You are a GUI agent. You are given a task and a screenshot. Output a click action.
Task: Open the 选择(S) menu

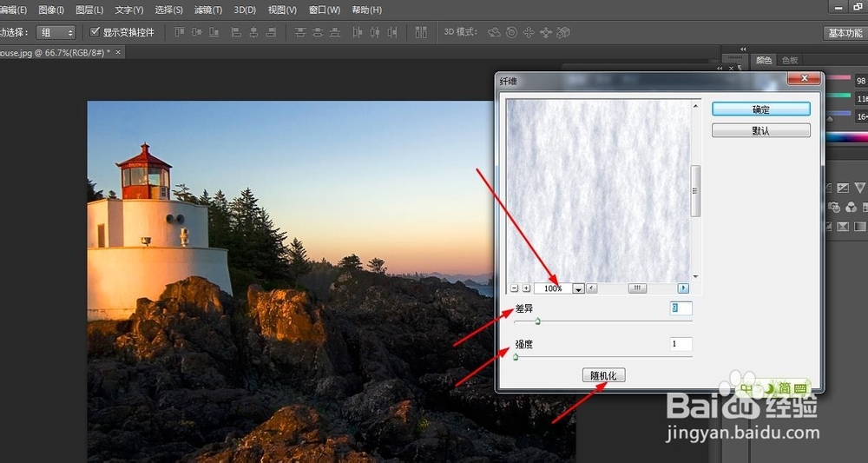(x=169, y=10)
